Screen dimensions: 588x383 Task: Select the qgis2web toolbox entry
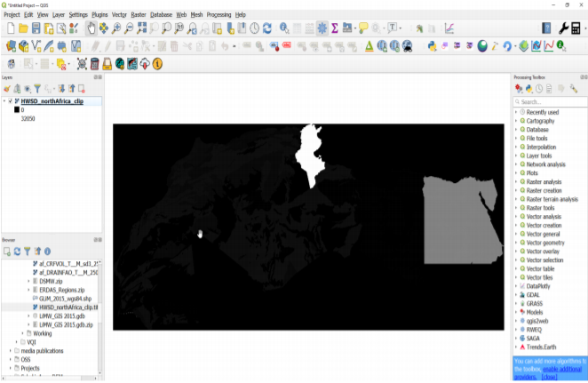pyautogui.click(x=537, y=321)
